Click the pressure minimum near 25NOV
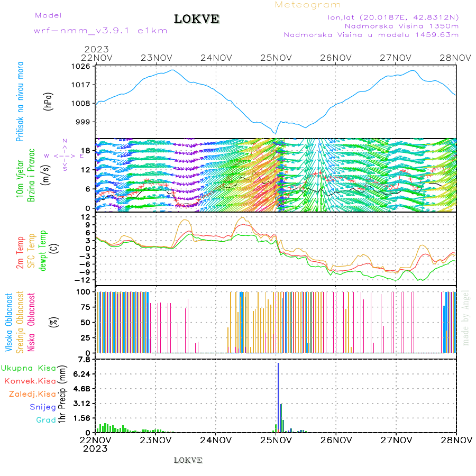476x476 pixels. tap(275, 133)
